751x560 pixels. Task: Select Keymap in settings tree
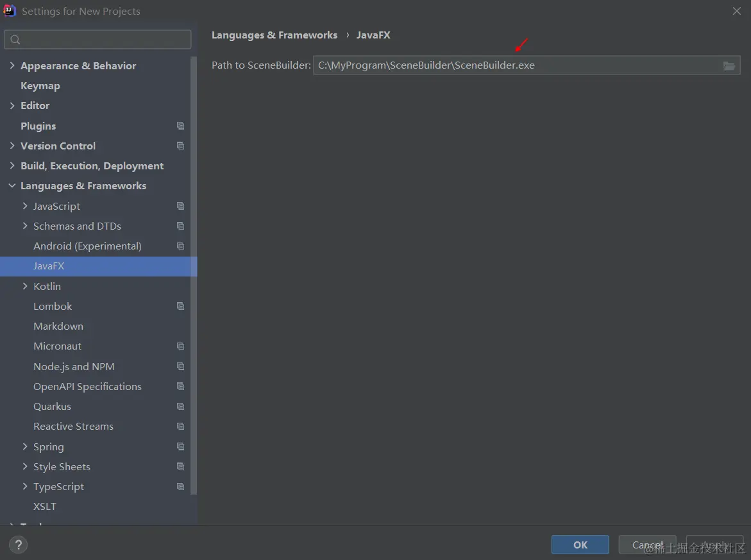pyautogui.click(x=40, y=86)
